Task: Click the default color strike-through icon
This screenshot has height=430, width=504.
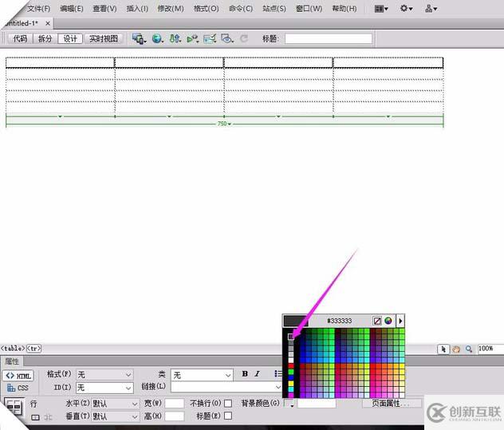Action: point(377,321)
